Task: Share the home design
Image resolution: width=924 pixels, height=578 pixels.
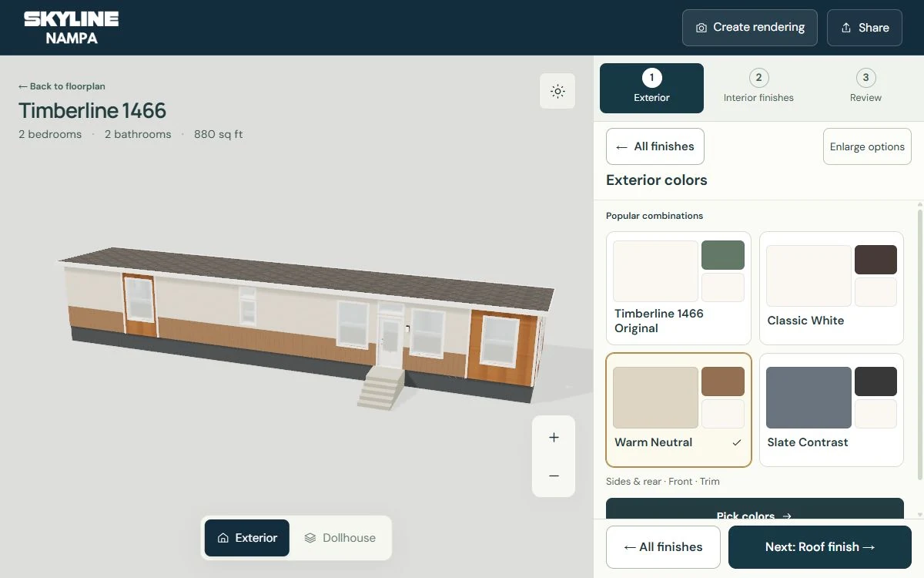Action: (864, 28)
